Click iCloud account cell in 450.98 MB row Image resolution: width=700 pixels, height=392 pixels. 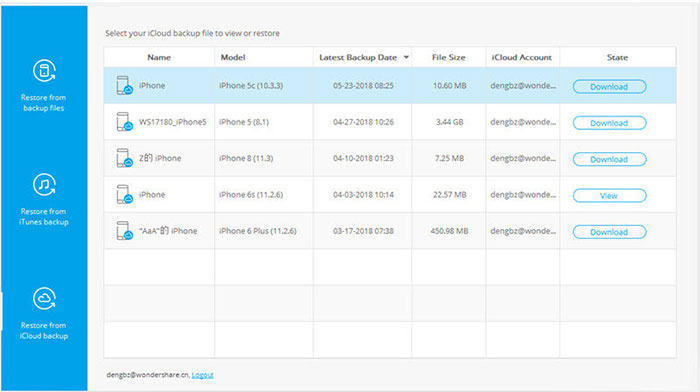[523, 231]
